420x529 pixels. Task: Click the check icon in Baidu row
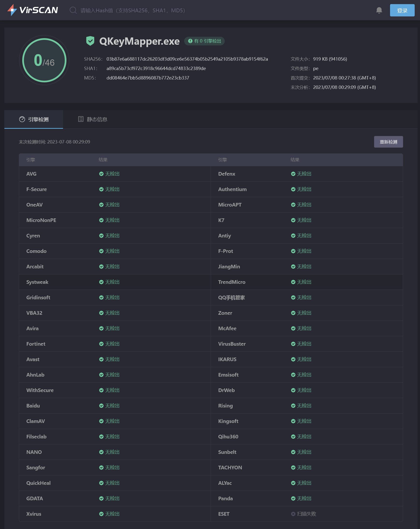101,406
